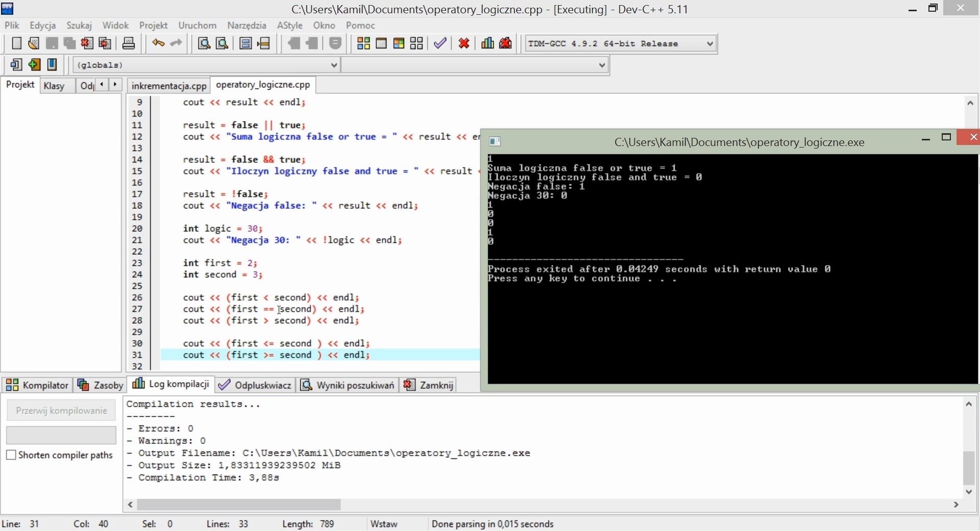Open the profile analysis chart icon
The image size is (980, 531).
click(488, 44)
